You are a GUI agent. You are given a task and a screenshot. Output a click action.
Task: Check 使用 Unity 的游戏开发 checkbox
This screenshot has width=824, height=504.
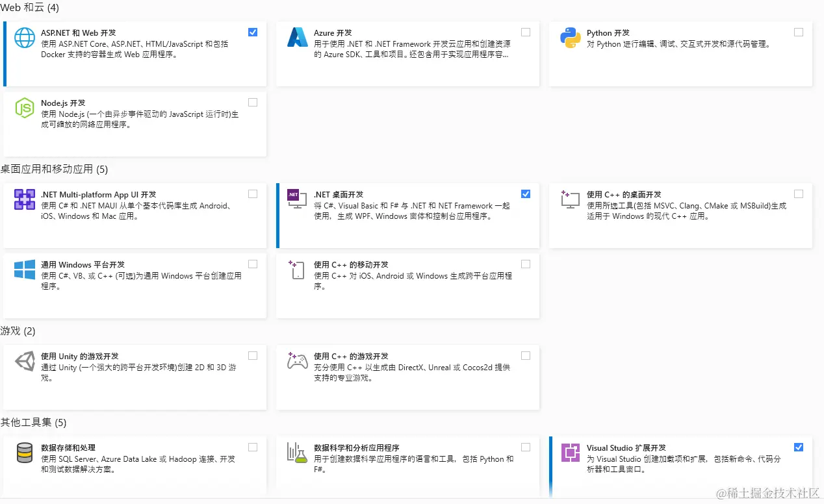tap(253, 355)
